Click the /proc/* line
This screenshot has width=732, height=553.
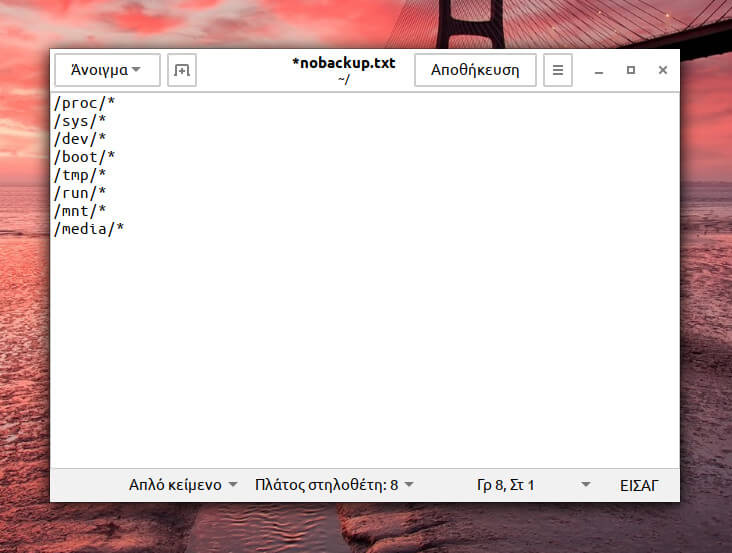point(84,103)
